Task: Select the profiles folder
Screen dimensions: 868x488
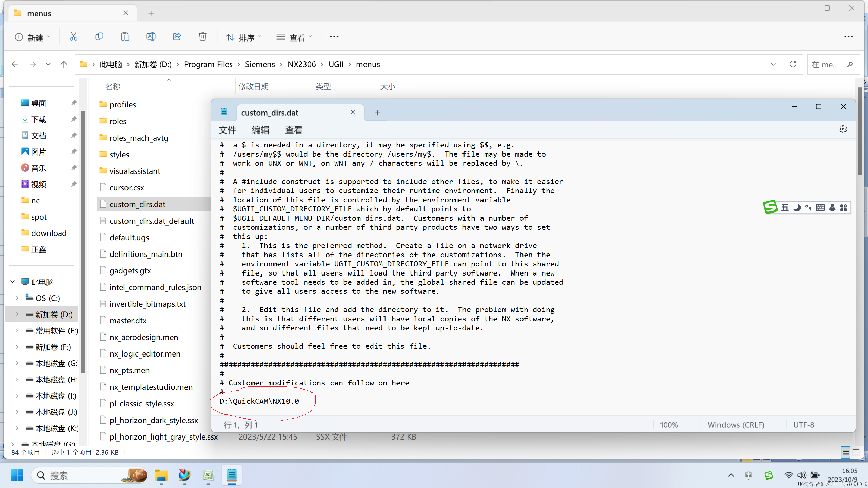Action: [x=122, y=104]
